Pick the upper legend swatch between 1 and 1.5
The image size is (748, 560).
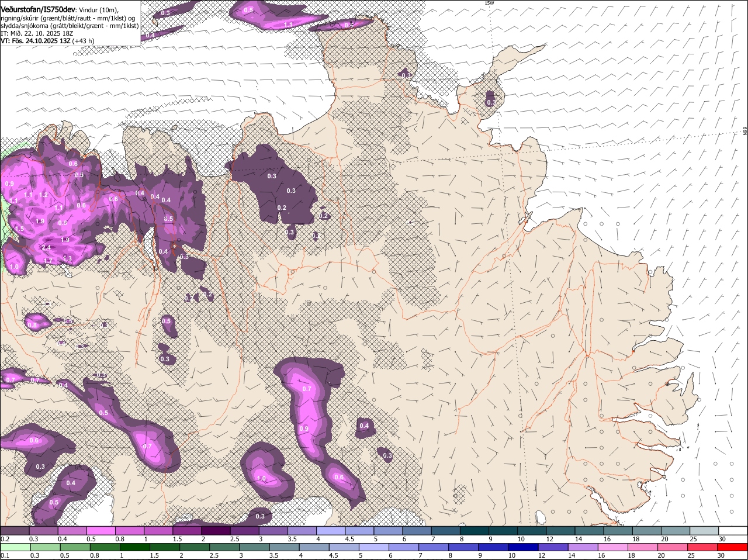click(158, 531)
